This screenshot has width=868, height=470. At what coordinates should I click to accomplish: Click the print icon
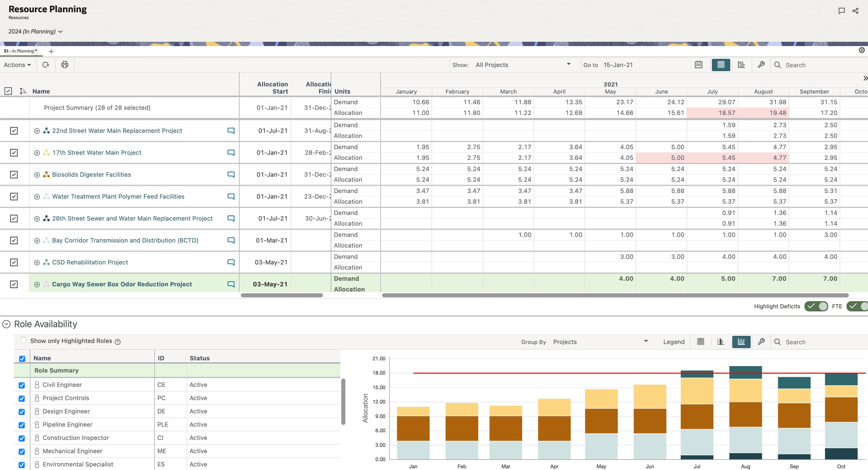pyautogui.click(x=65, y=65)
